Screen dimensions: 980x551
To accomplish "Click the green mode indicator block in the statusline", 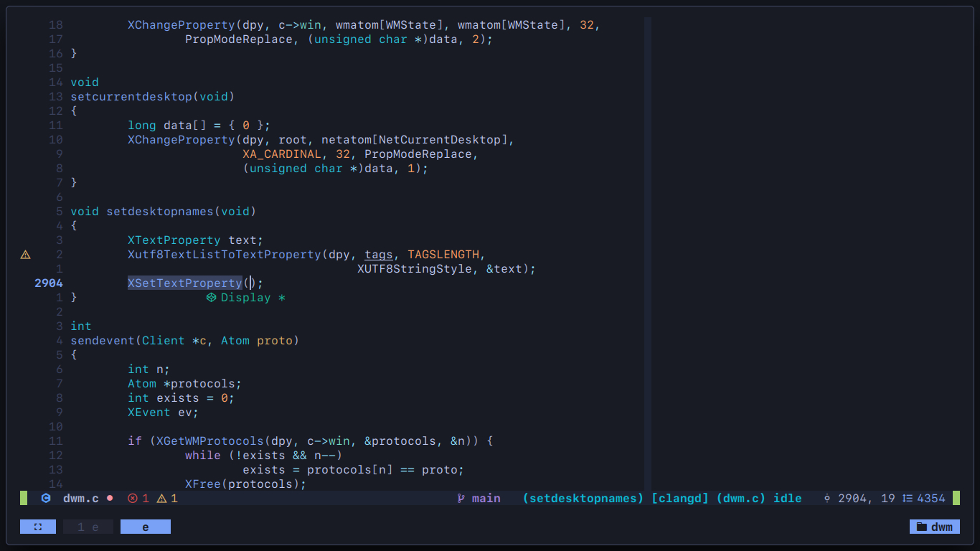I will pyautogui.click(x=24, y=497).
